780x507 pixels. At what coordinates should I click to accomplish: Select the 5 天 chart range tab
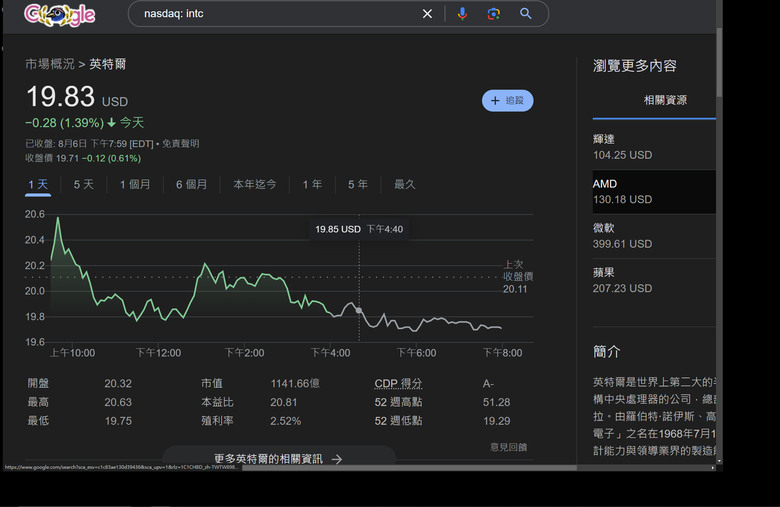click(x=84, y=185)
